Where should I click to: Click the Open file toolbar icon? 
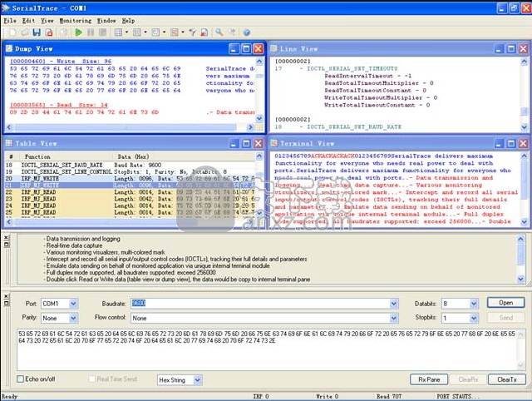tap(24, 32)
